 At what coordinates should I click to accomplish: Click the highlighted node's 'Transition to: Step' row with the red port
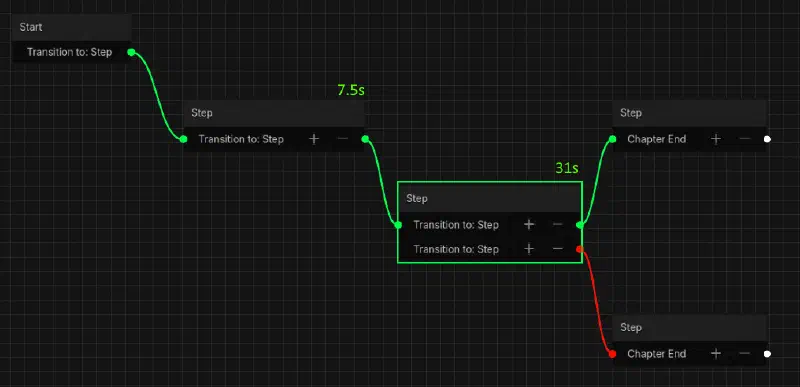coord(490,249)
